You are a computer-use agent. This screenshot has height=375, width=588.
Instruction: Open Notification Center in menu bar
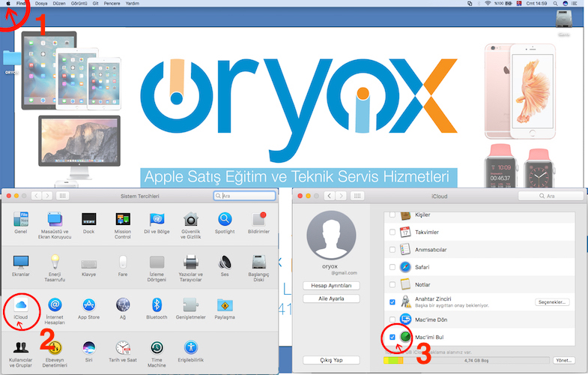pos(574,4)
